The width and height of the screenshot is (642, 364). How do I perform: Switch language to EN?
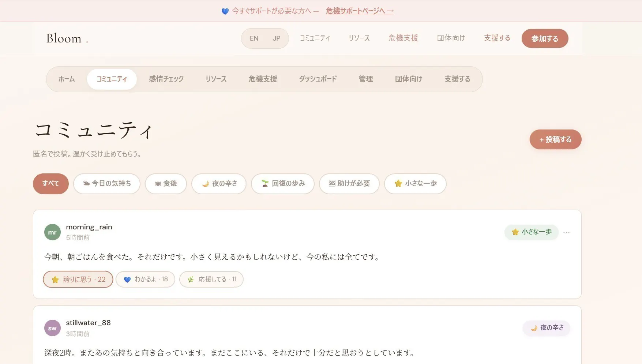[254, 38]
